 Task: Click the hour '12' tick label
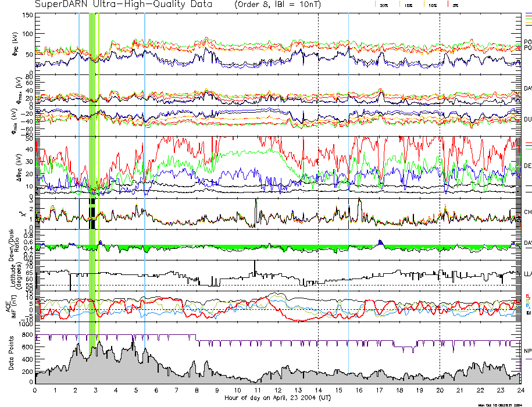[x=278, y=390]
